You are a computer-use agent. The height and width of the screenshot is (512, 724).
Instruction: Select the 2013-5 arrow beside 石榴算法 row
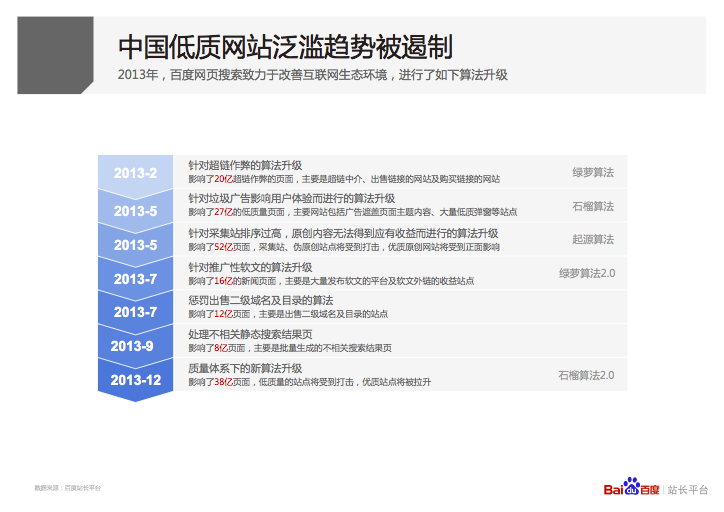(x=135, y=211)
